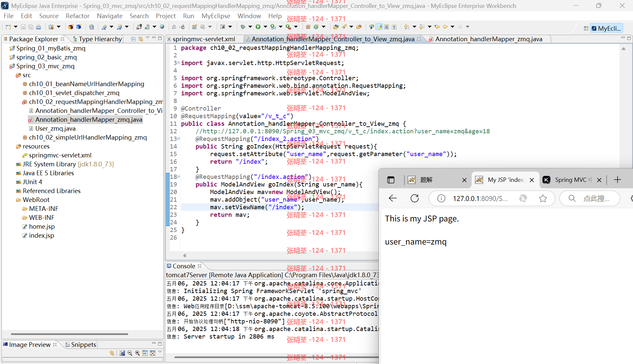Open Package Explorer view menu triangle
633x364 pixels.
[x=148, y=38]
